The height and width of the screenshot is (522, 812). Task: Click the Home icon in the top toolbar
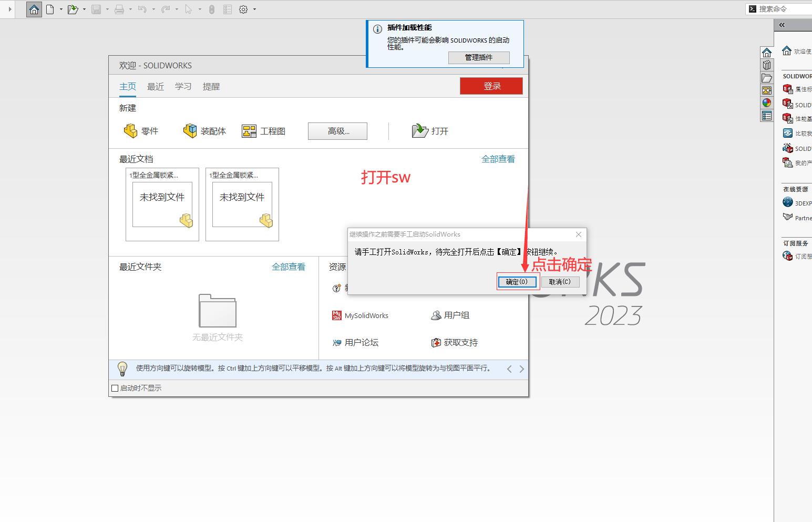34,9
